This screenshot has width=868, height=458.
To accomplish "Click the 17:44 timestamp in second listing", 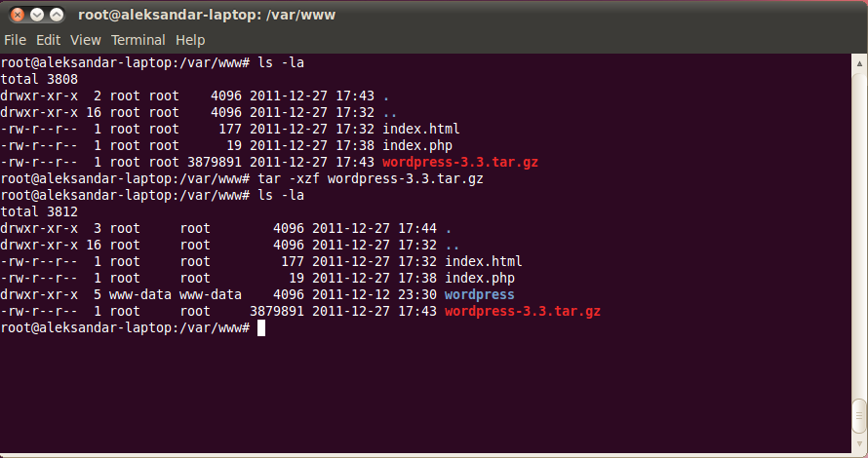I will 417,228.
